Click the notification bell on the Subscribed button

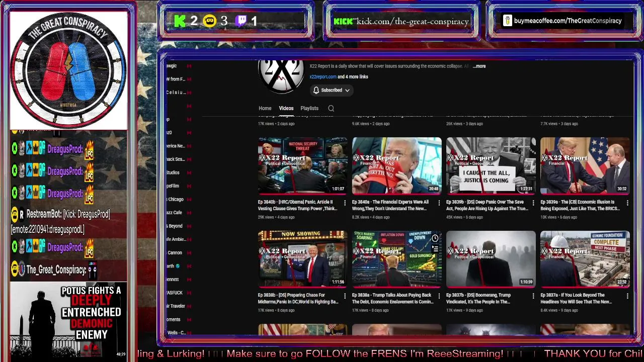tap(316, 90)
